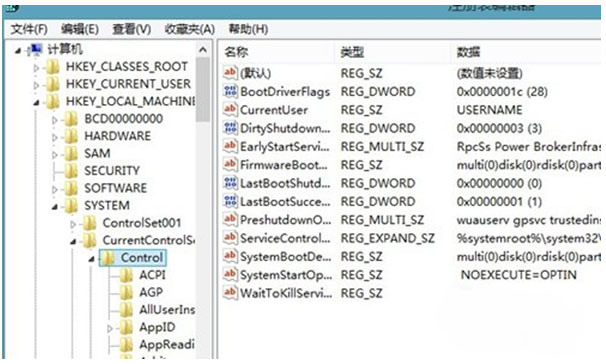Select the CurrentControlSet key label

pyautogui.click(x=148, y=240)
